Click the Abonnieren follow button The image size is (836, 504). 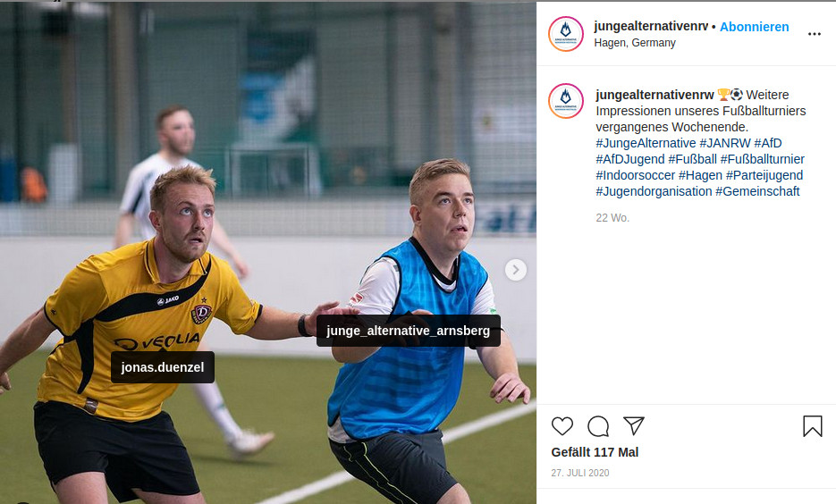pyautogui.click(x=754, y=27)
